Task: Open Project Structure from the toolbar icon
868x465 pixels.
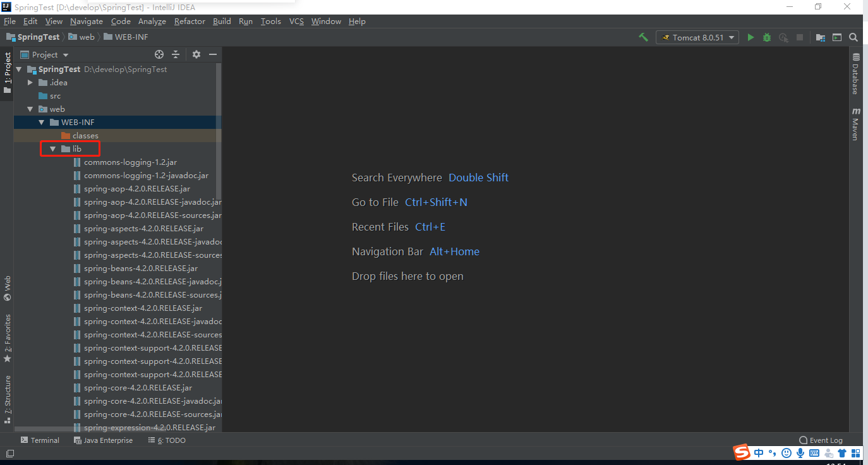Action: click(821, 37)
